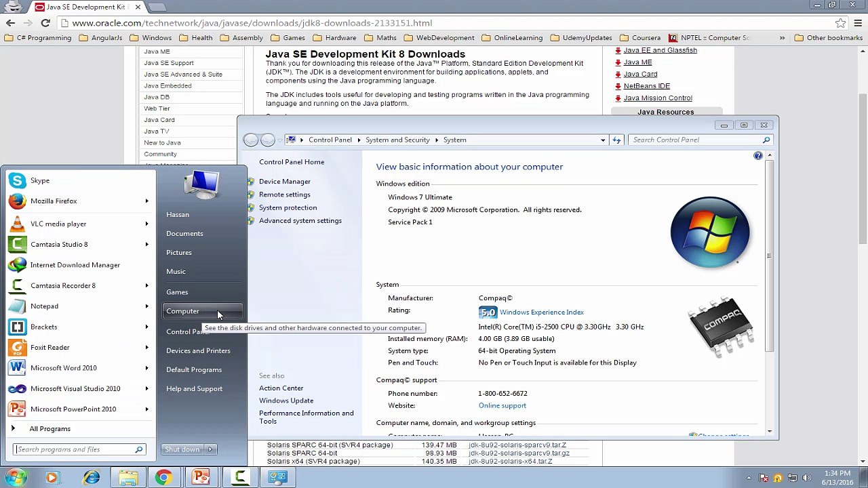Click the volume speaker tray icon
This screenshot has width=868, height=488.
tap(807, 478)
